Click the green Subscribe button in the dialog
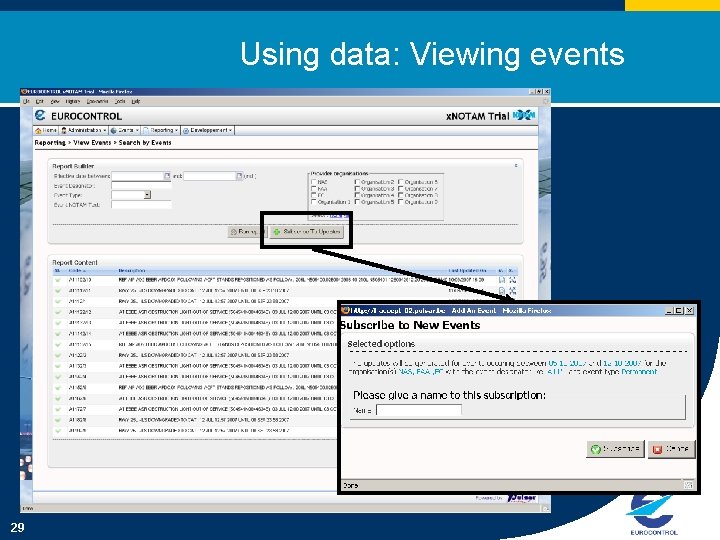 (x=615, y=449)
